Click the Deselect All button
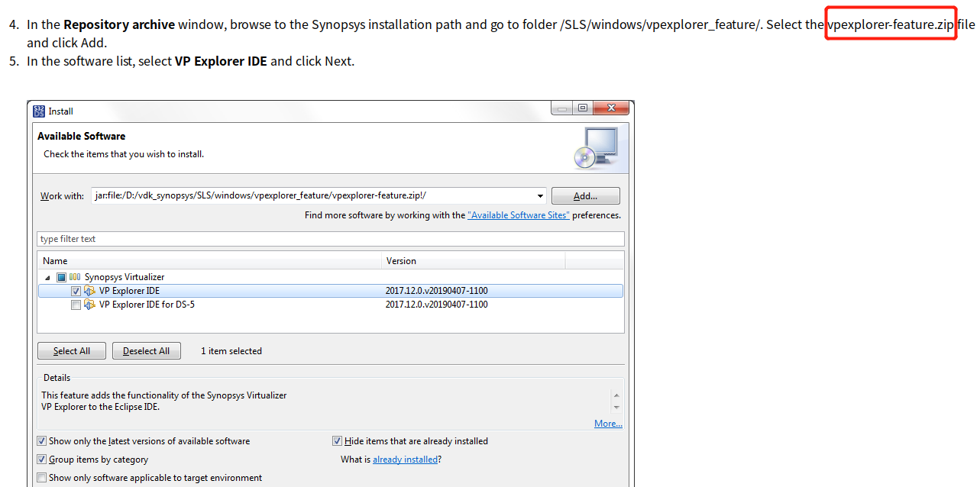 (x=146, y=350)
